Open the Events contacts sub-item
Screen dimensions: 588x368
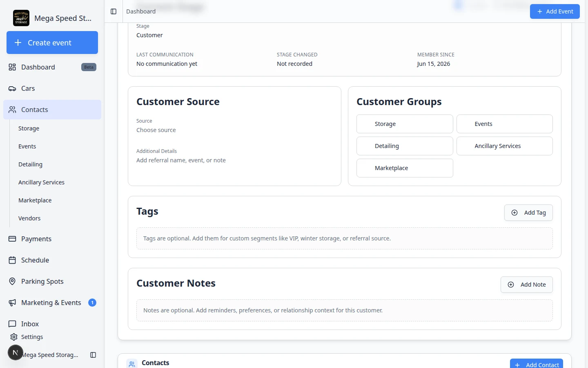point(27,146)
